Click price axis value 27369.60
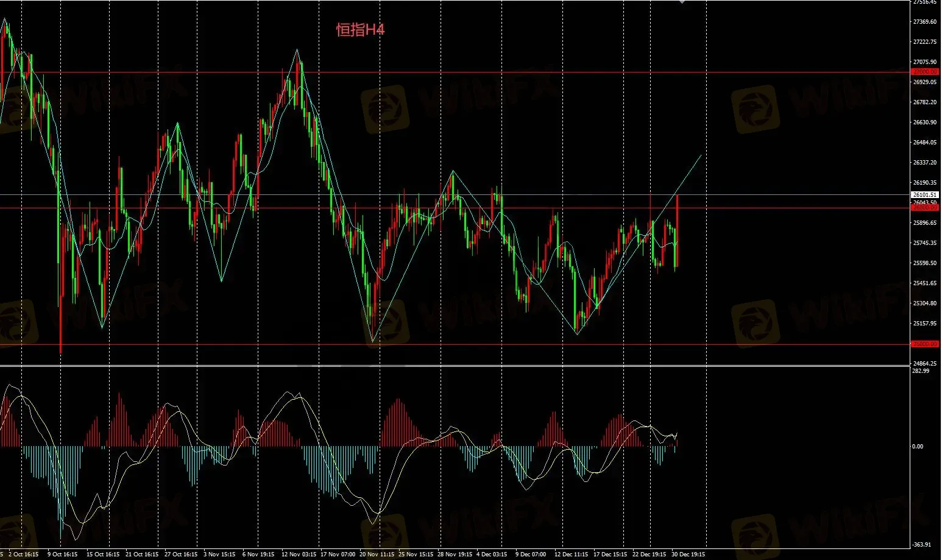This screenshot has width=942, height=560. click(925, 22)
